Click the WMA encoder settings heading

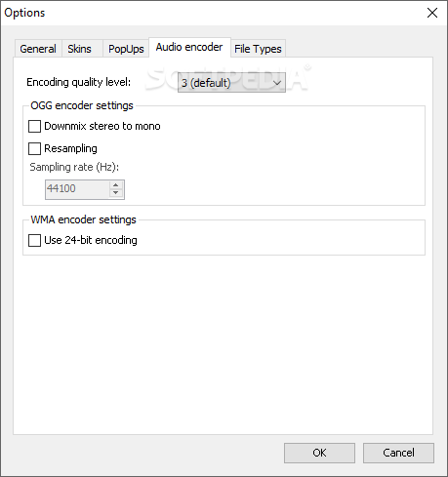pos(83,219)
